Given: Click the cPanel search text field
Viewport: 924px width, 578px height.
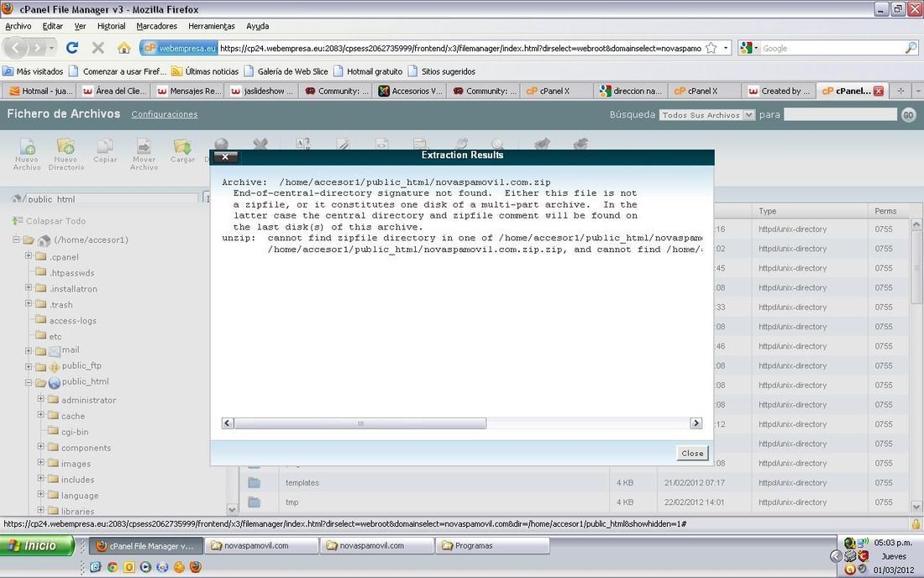Looking at the screenshot, I should pyautogui.click(x=840, y=115).
